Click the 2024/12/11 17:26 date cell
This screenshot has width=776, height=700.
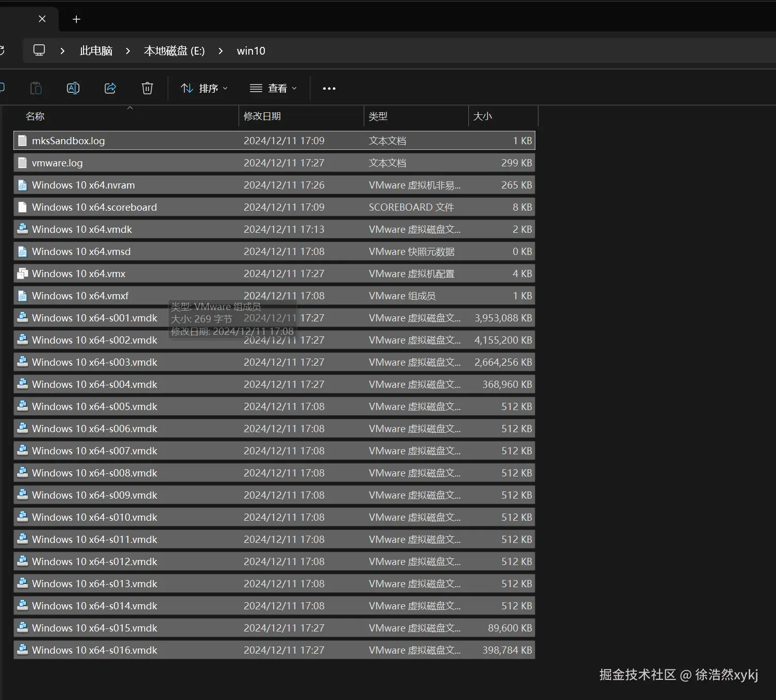point(284,185)
